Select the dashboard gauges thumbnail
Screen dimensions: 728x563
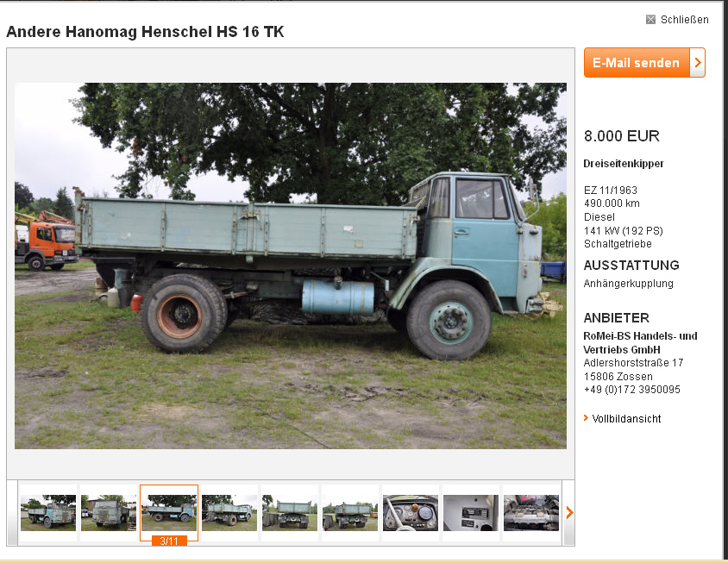tap(411, 513)
